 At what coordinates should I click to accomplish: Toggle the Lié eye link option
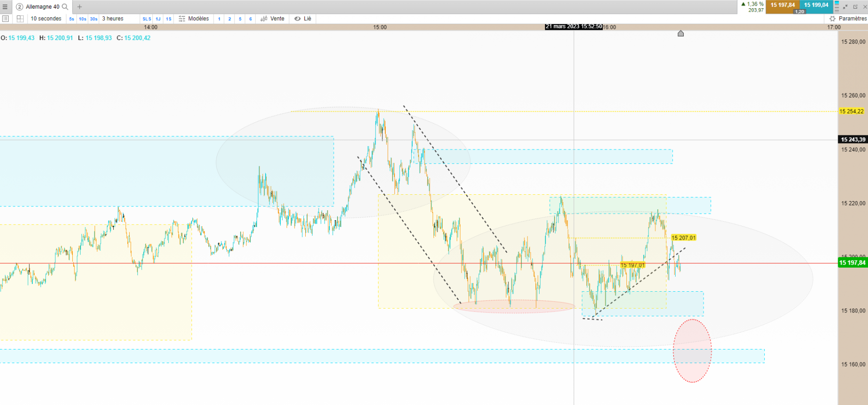tap(303, 19)
